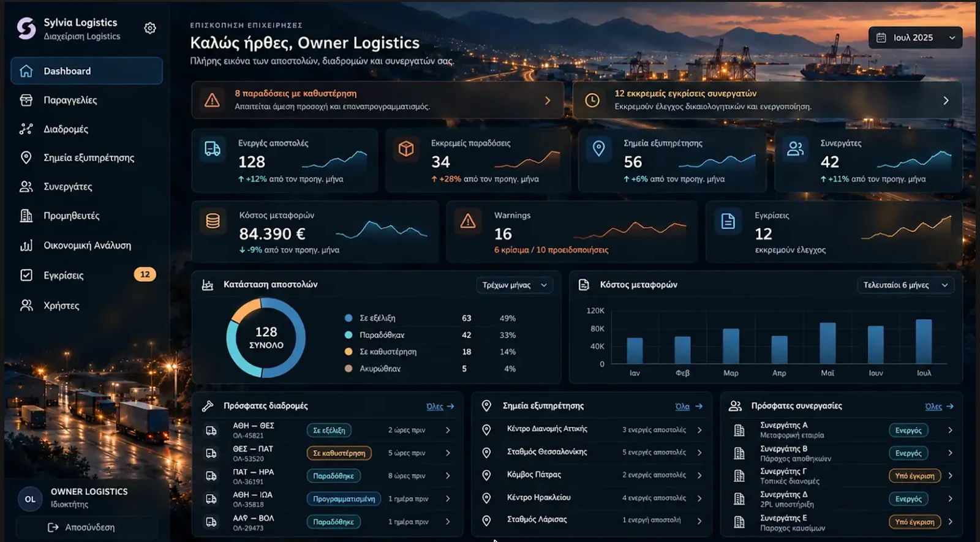Click the Οικονομική Ανάλυση chart icon
980x542 pixels.
(x=26, y=246)
